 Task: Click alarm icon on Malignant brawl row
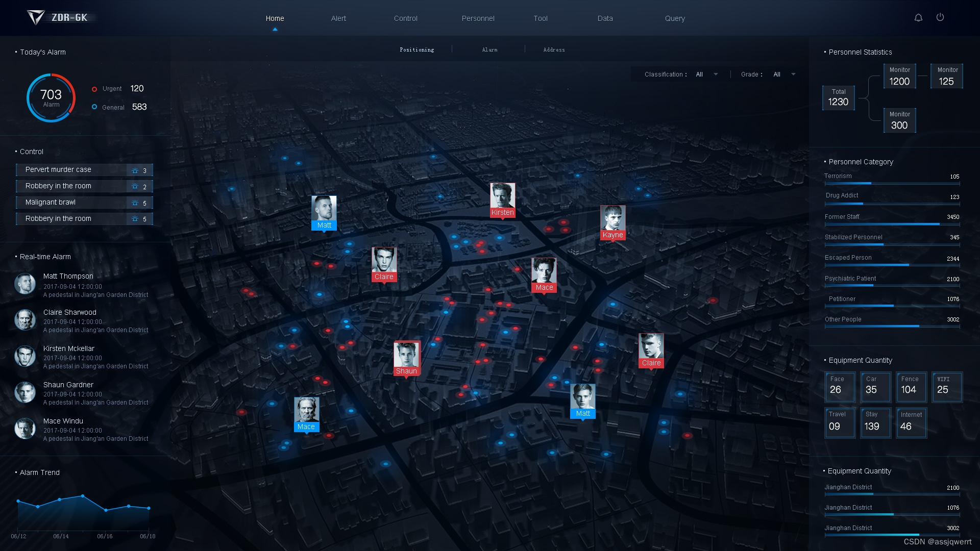(x=135, y=203)
